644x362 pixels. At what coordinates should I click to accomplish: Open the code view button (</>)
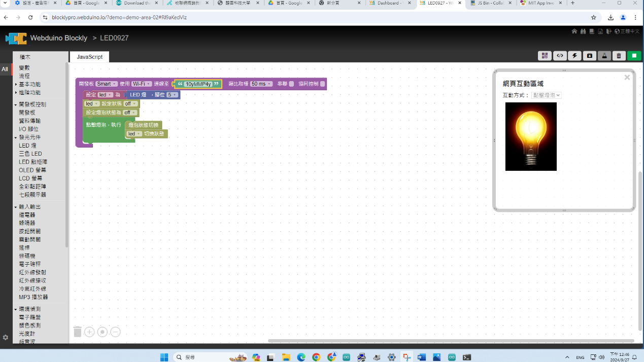pos(559,56)
